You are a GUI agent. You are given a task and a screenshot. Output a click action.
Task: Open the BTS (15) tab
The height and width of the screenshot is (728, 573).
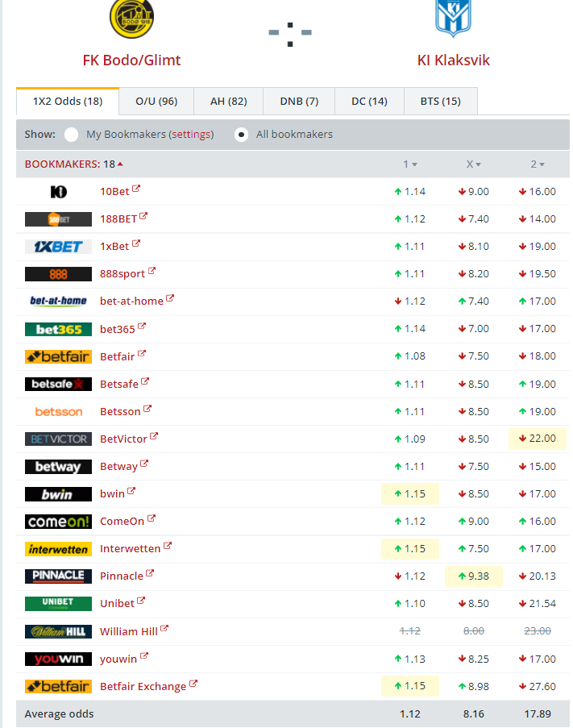coord(441,102)
